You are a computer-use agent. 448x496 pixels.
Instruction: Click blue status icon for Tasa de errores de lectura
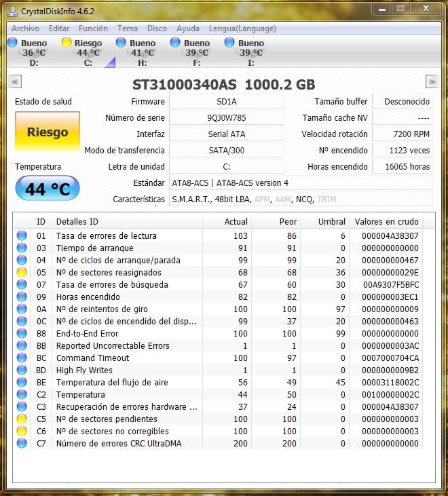(22, 235)
